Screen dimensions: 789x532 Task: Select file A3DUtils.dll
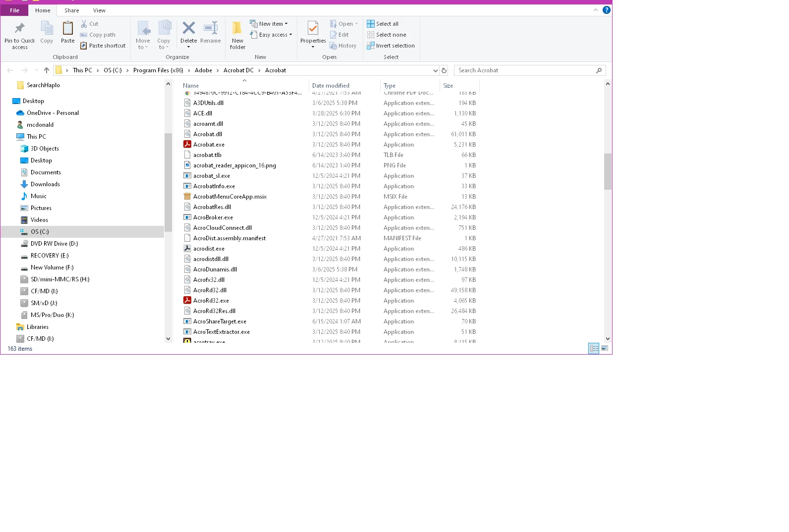[208, 103]
